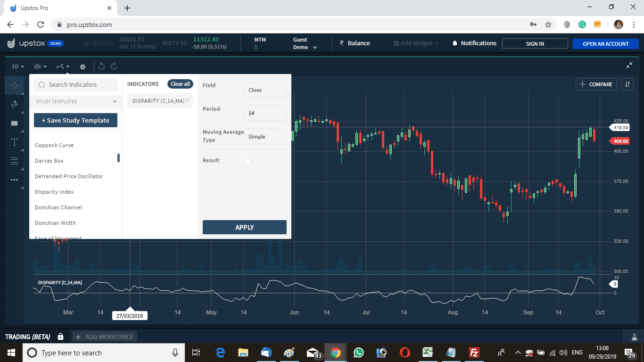The width and height of the screenshot is (644, 362).
Task: Open the 1D timeframe dropdown
Action: (17, 66)
